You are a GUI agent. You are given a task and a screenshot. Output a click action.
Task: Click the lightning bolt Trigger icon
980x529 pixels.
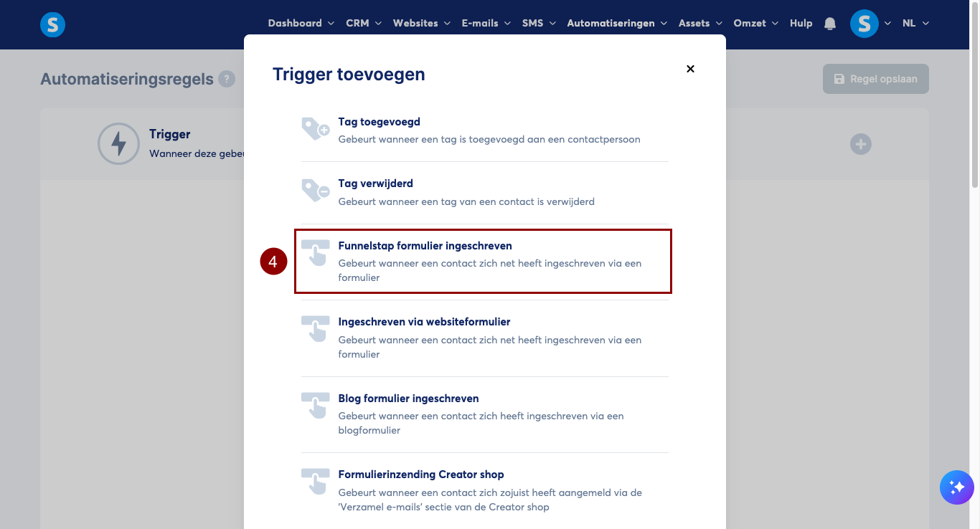point(118,144)
